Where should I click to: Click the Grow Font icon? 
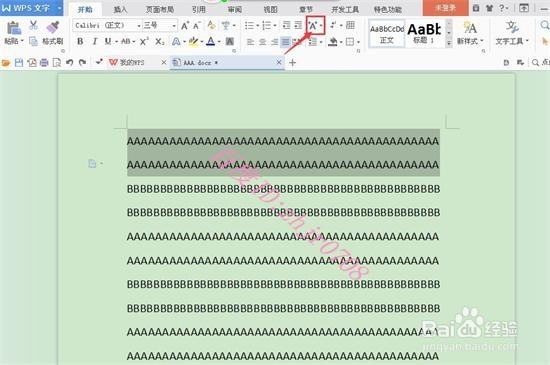point(185,26)
